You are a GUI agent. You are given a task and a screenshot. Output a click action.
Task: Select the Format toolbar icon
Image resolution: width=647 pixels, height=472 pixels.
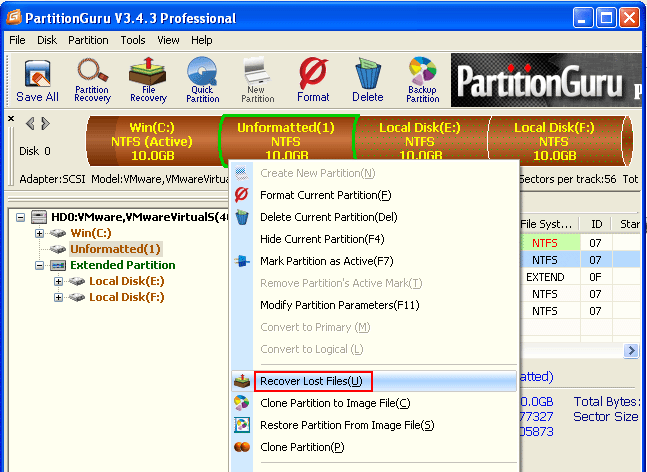[x=313, y=80]
